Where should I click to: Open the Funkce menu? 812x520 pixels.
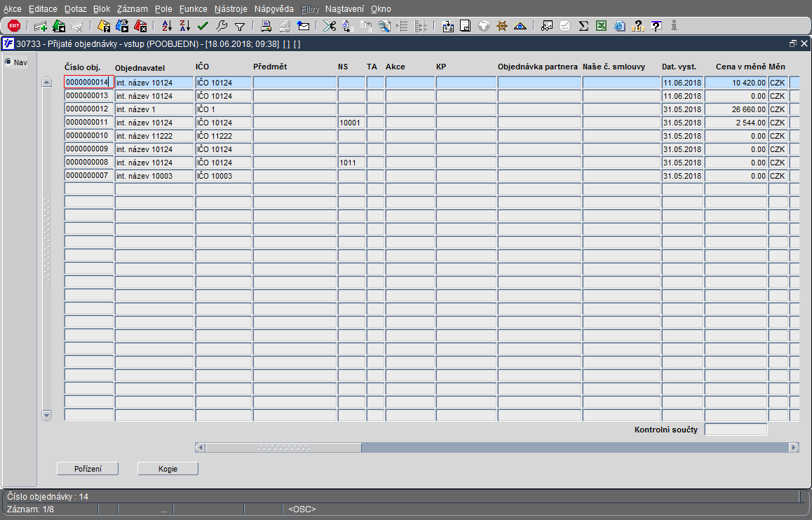point(193,9)
